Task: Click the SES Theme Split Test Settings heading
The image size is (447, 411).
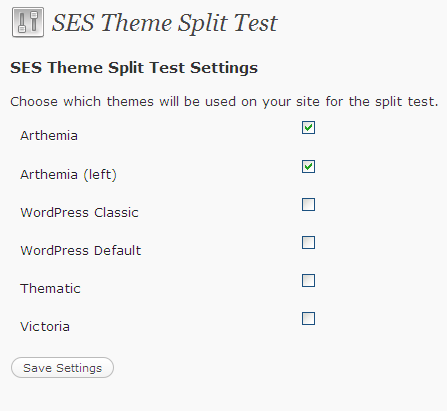Action: [134, 68]
